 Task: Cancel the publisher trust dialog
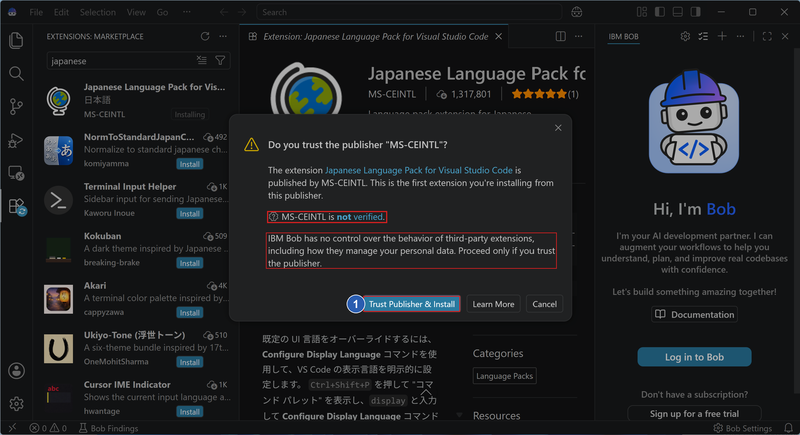pos(544,304)
